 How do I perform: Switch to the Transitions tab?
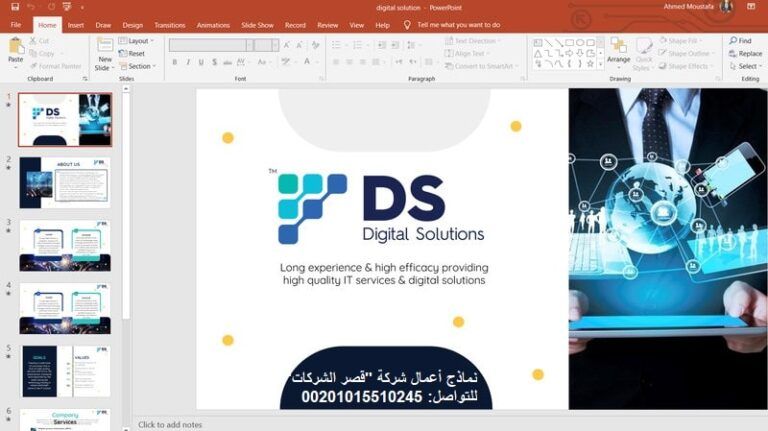(170, 25)
